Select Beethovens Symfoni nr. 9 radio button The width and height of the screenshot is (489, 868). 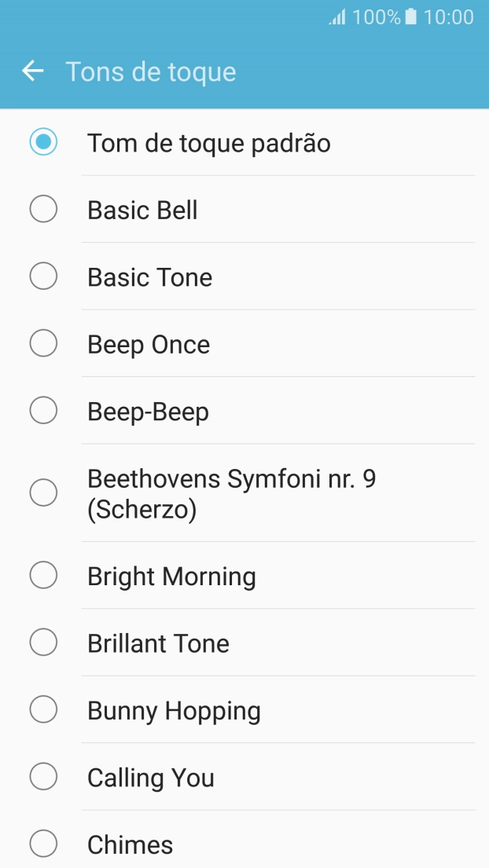(43, 493)
